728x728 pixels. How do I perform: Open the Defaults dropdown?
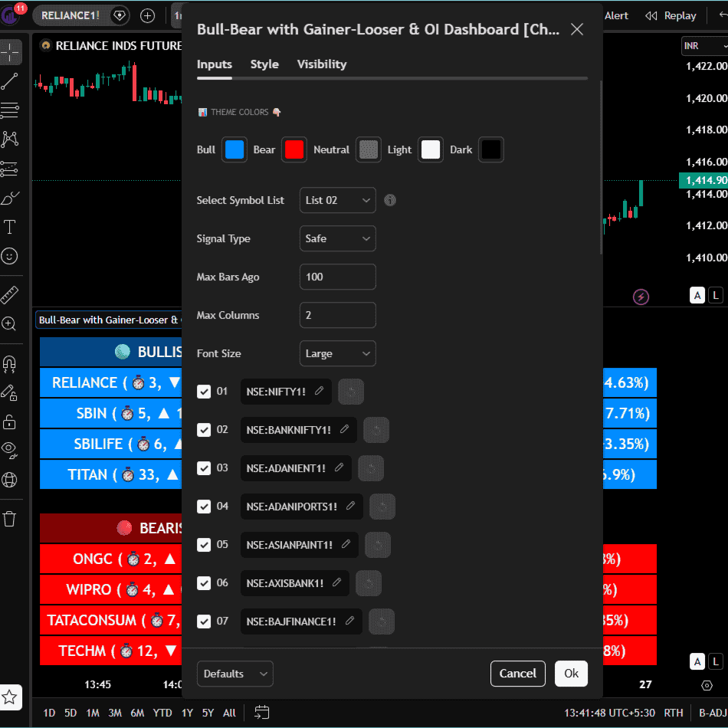234,674
